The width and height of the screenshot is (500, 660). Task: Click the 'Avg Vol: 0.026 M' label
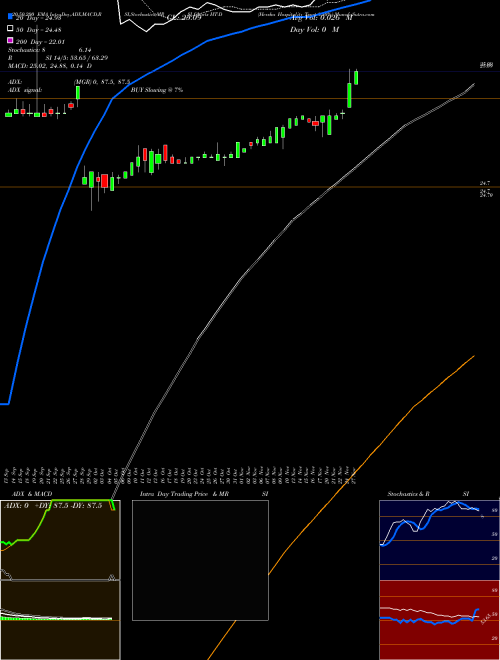click(322, 18)
